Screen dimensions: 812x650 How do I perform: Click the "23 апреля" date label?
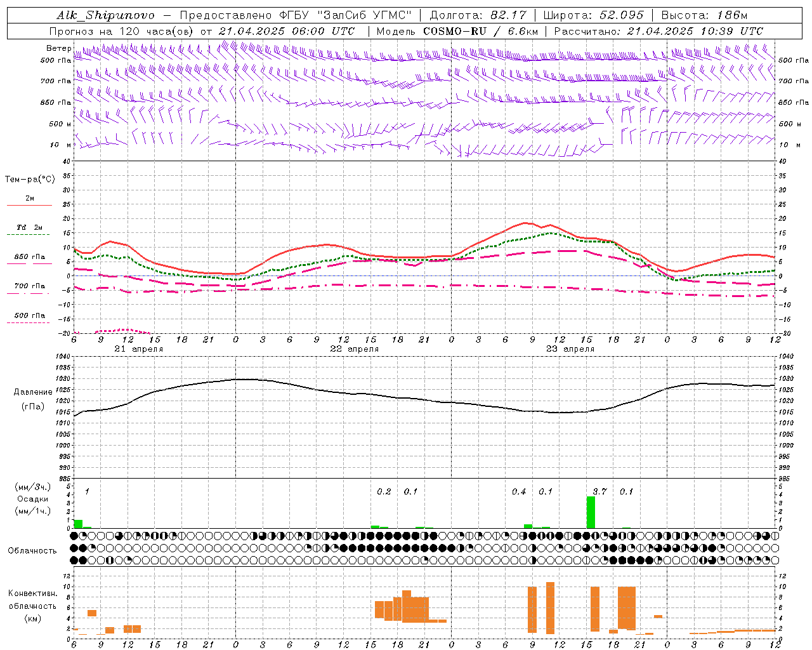(570, 349)
